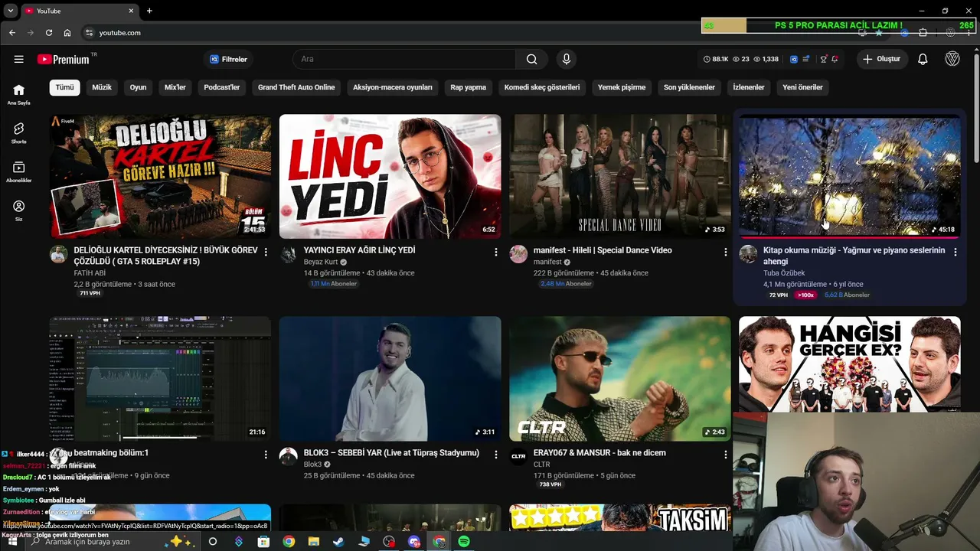Open ERAY067 & MANSUR bak ne dicem title
980x551 pixels.
pos(599,453)
